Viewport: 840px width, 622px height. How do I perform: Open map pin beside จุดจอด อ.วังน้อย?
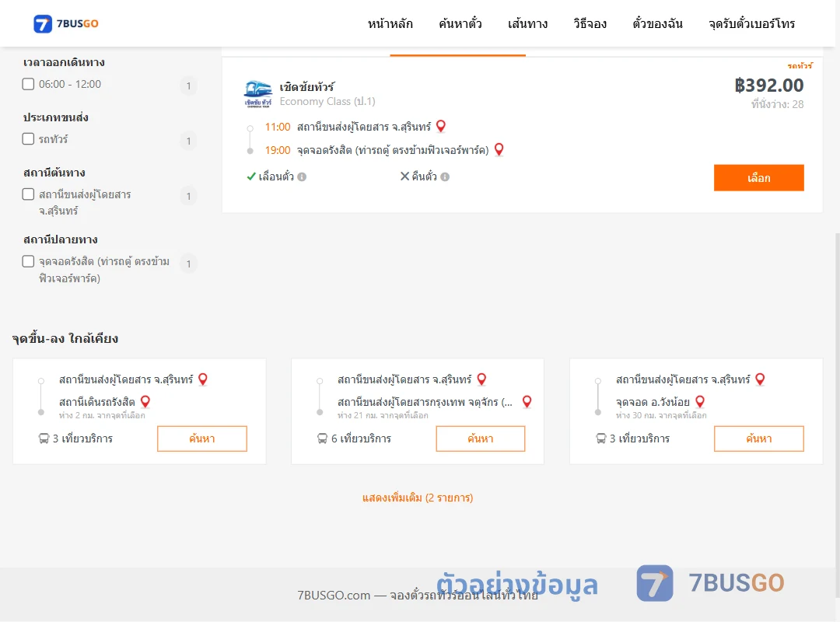pyautogui.click(x=700, y=402)
